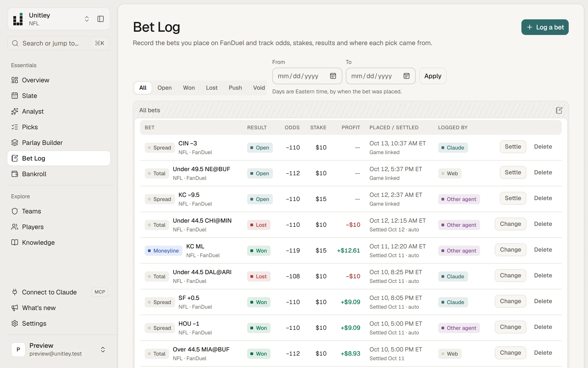Delete the HOU -1 spread bet
The height and width of the screenshot is (368, 588).
pyautogui.click(x=543, y=327)
